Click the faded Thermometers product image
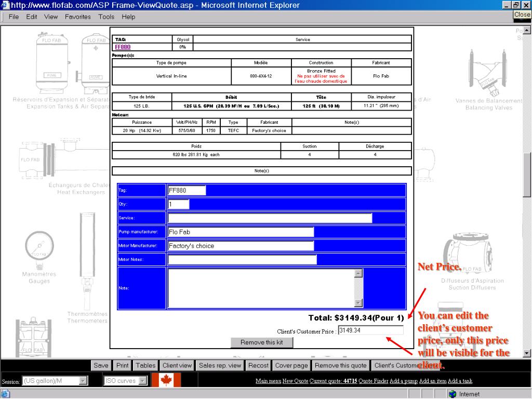 [x=87, y=261]
